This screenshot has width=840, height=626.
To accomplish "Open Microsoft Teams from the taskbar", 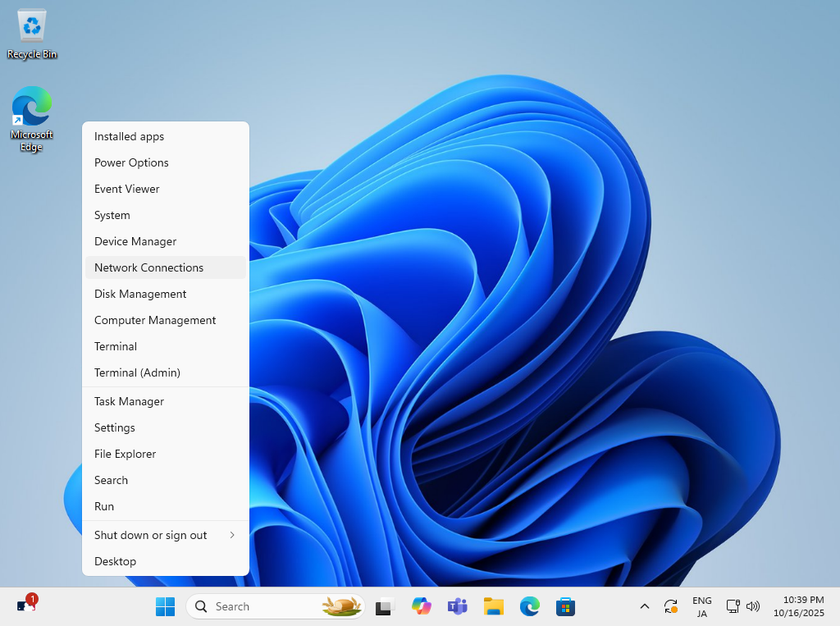I will coord(457,607).
